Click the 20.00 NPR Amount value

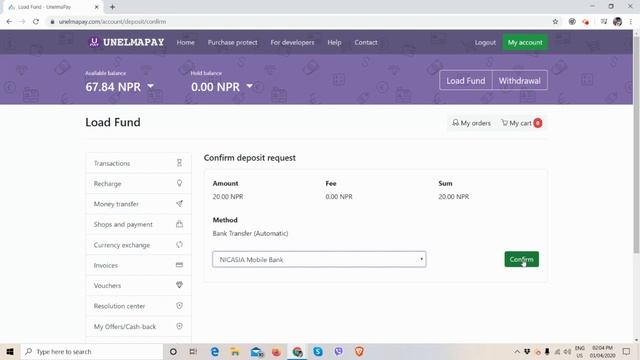click(228, 197)
